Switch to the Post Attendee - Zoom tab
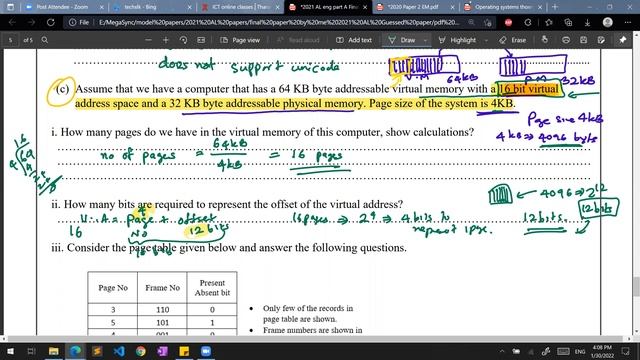Viewport: 640px width, 360px height. [65, 7]
